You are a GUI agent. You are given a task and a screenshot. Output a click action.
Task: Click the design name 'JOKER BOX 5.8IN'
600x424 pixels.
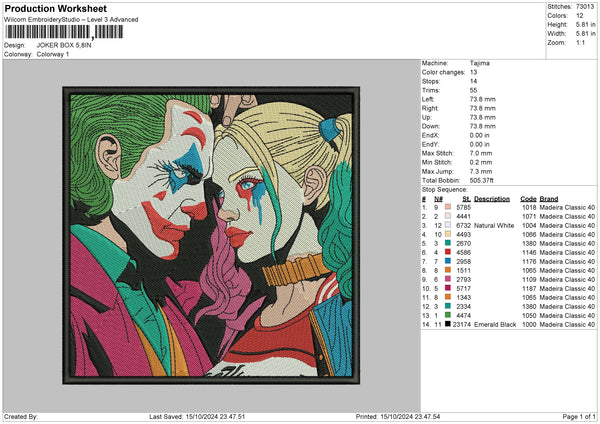pos(64,45)
